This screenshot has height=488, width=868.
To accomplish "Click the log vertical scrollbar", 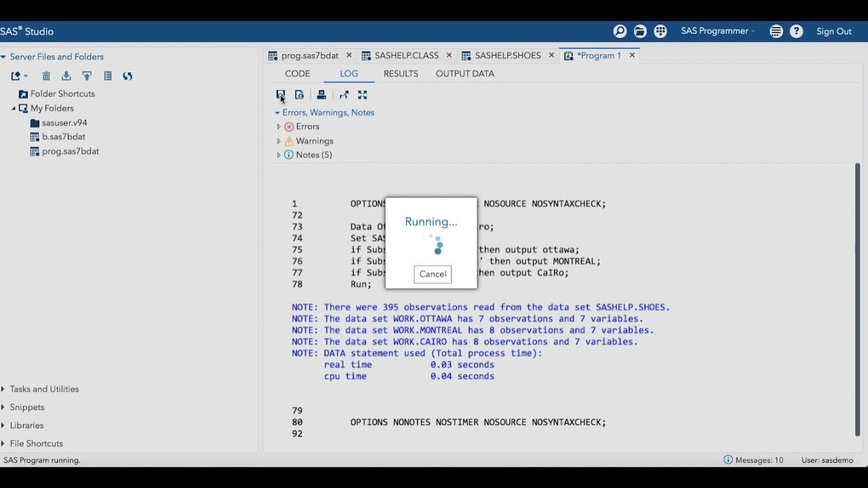I will 857,300.
